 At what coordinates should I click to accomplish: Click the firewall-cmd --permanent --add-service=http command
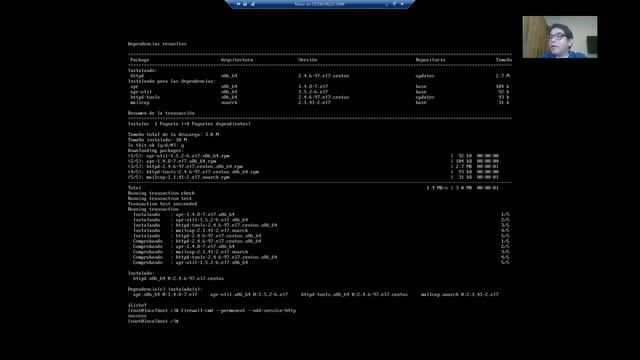click(x=238, y=310)
